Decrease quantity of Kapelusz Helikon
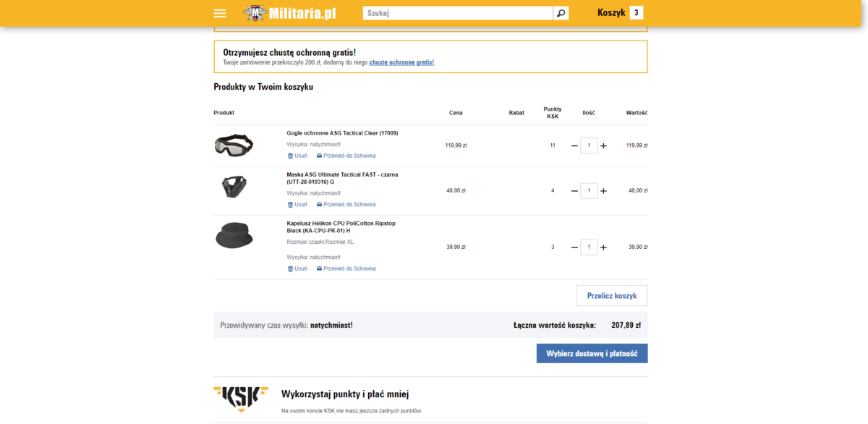 [x=574, y=247]
